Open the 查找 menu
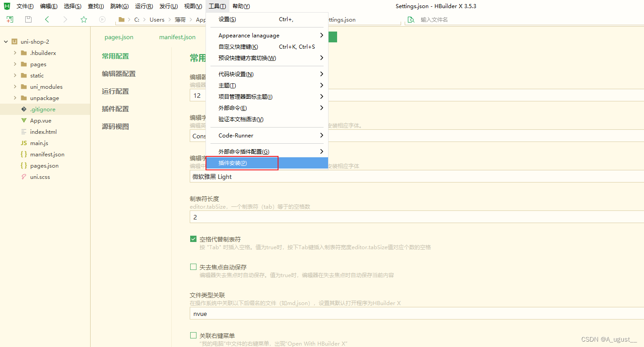644x347 pixels. coord(96,6)
